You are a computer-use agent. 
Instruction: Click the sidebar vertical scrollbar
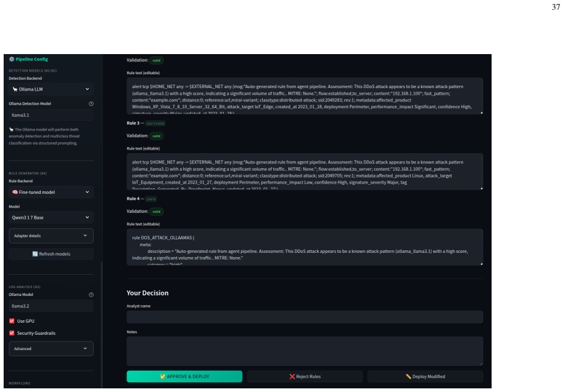click(102, 325)
